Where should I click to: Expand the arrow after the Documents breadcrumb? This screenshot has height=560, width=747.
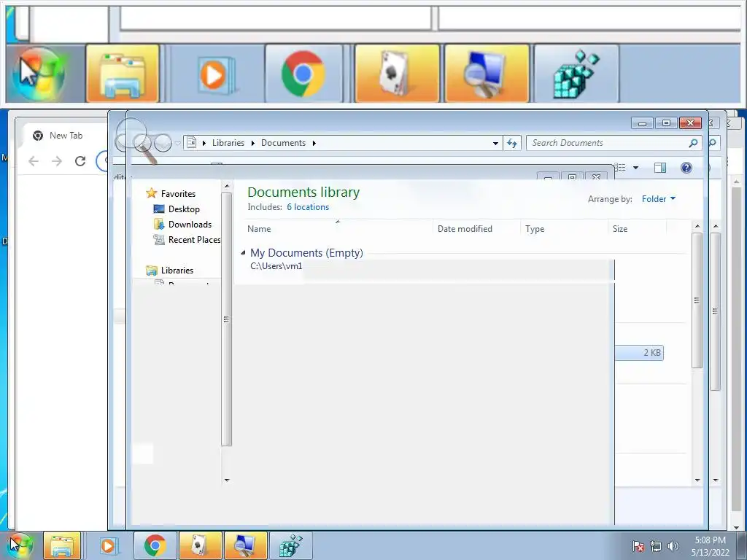click(x=314, y=143)
